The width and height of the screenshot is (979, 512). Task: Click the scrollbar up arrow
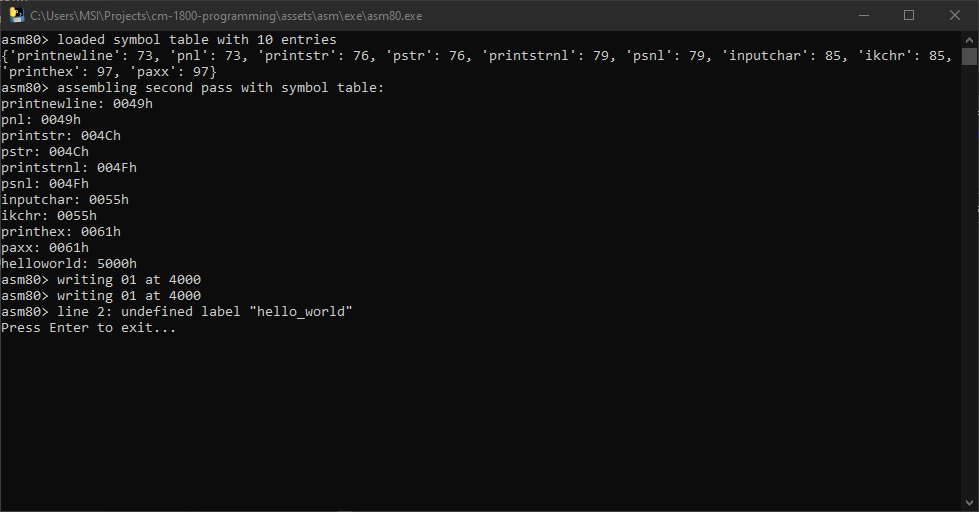(x=969, y=39)
